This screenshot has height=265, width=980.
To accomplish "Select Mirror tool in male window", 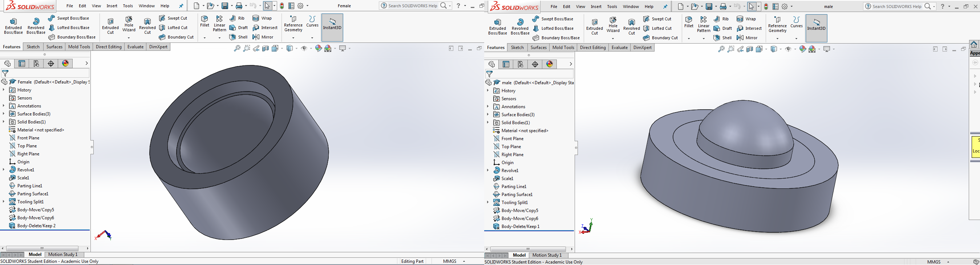I will click(x=747, y=38).
